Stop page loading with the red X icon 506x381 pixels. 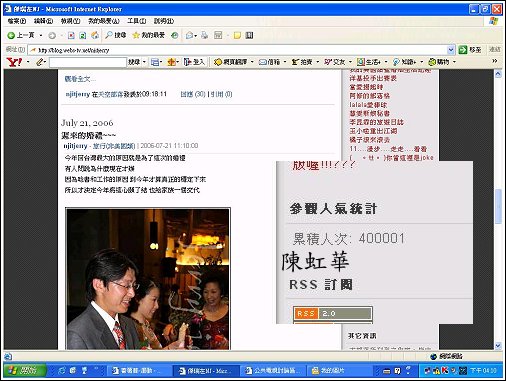coord(71,35)
